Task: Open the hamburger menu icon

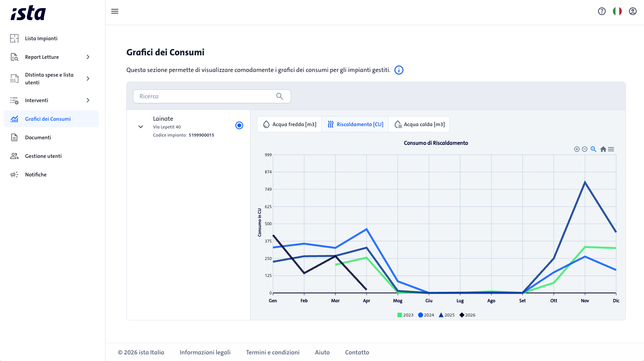Action: pos(115,11)
